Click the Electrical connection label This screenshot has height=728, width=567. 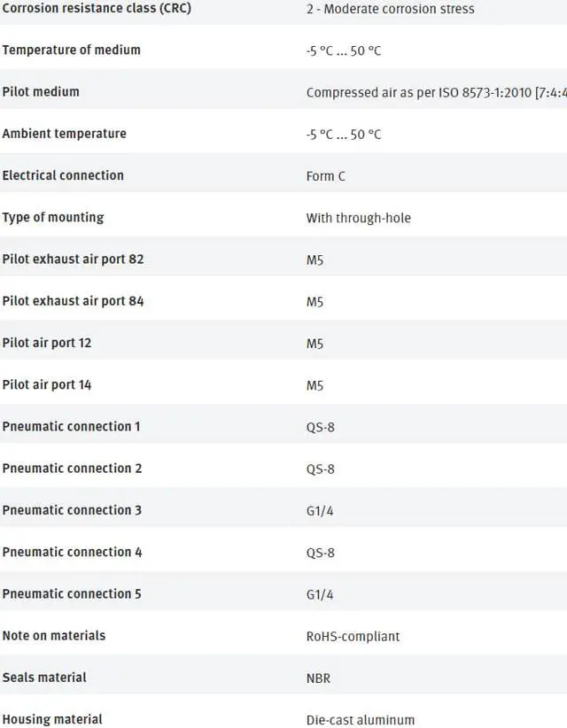pyautogui.click(x=63, y=175)
